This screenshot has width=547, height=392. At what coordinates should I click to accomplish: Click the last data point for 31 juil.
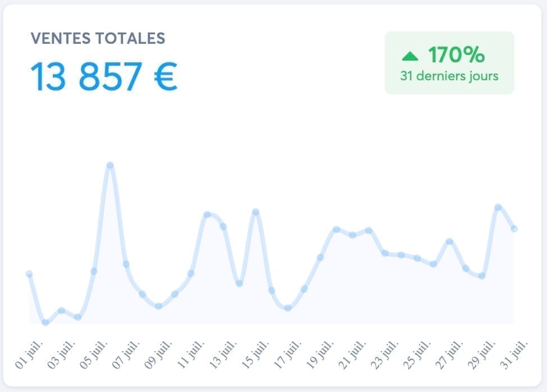pyautogui.click(x=514, y=229)
